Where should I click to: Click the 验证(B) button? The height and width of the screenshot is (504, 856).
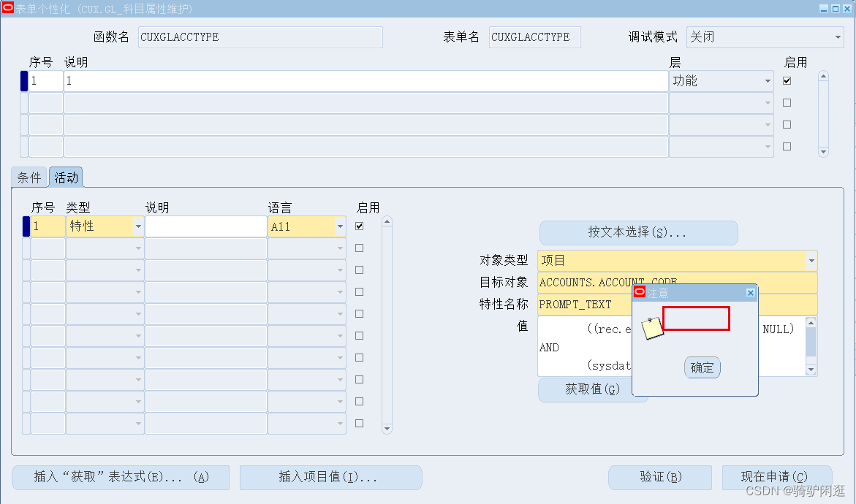click(x=660, y=477)
